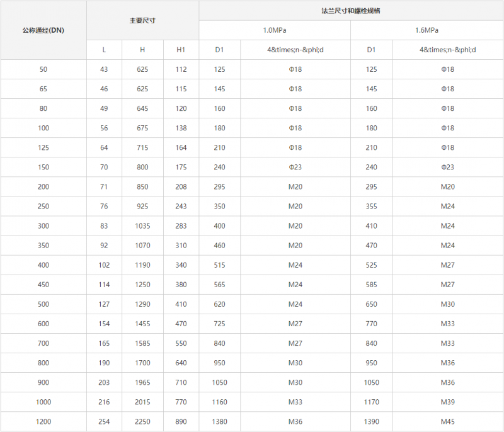504x432 pixels.
Task: Click the H1 column header
Action: click(181, 50)
